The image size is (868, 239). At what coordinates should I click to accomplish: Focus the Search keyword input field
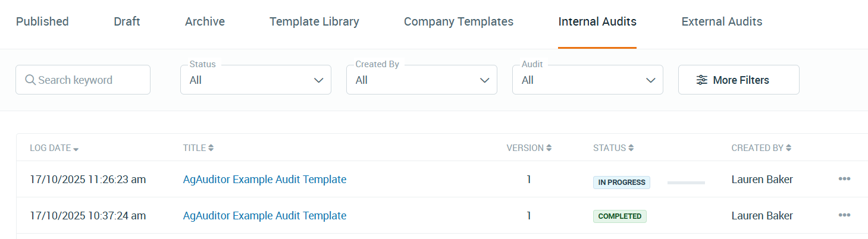point(89,80)
